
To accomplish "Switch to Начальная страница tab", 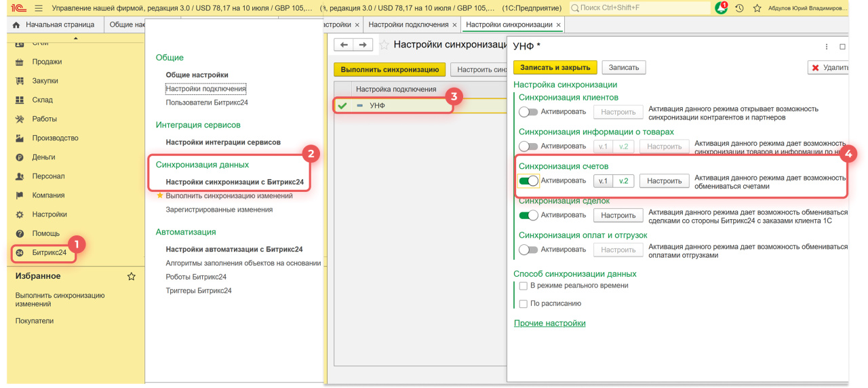I will coord(54,24).
